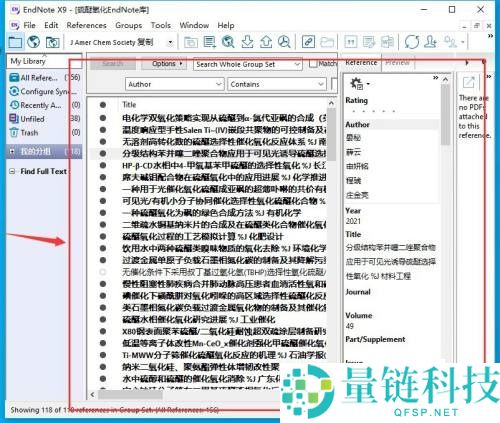The width and height of the screenshot is (500, 423).
Task: Switch to the Preview tab
Action: 398,62
